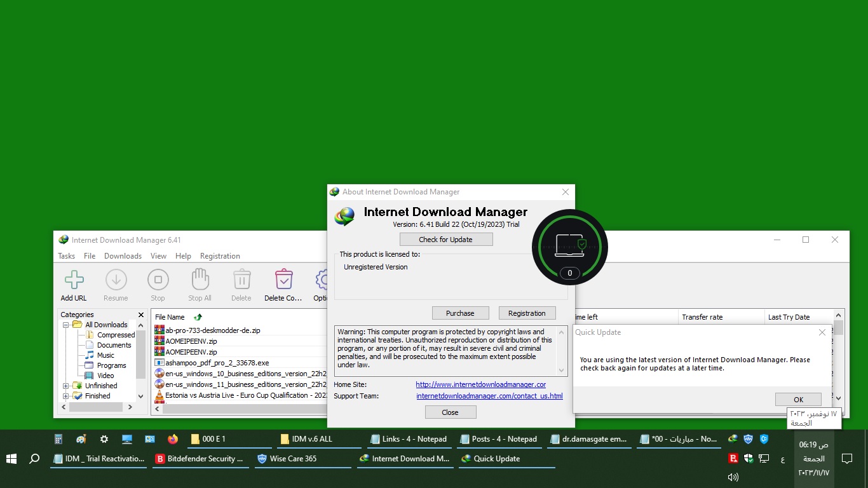Open the Registration menu in menu bar

[220, 256]
